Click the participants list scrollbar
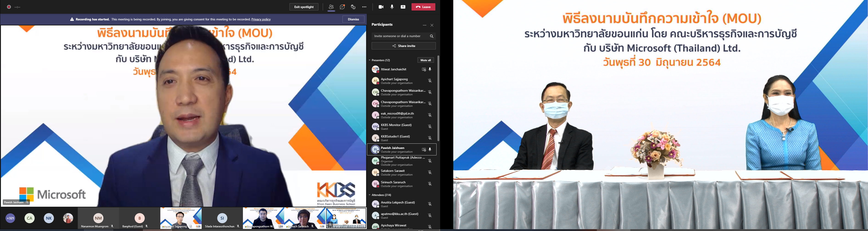This screenshot has height=231, width=868. point(438,98)
